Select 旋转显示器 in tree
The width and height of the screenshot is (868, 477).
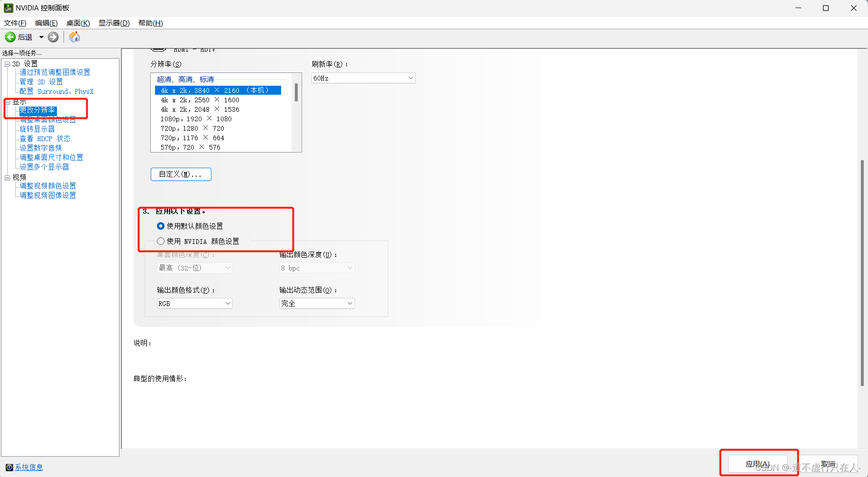click(x=37, y=129)
